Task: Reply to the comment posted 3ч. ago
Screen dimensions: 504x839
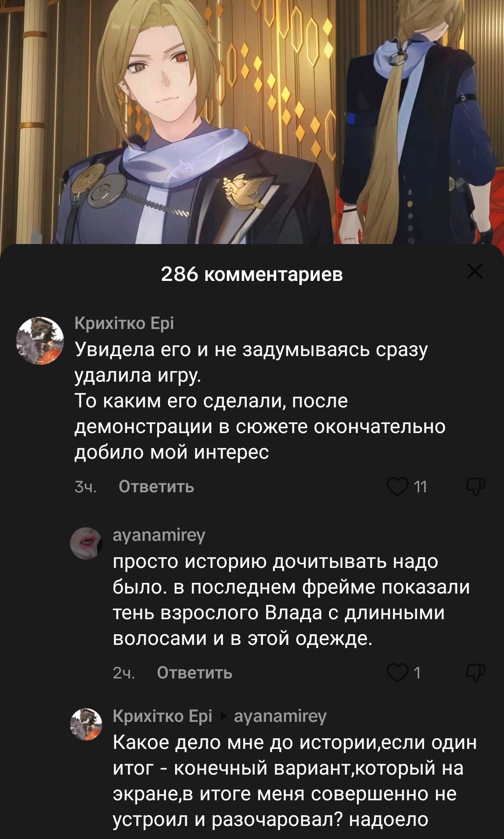Action: pos(156,487)
